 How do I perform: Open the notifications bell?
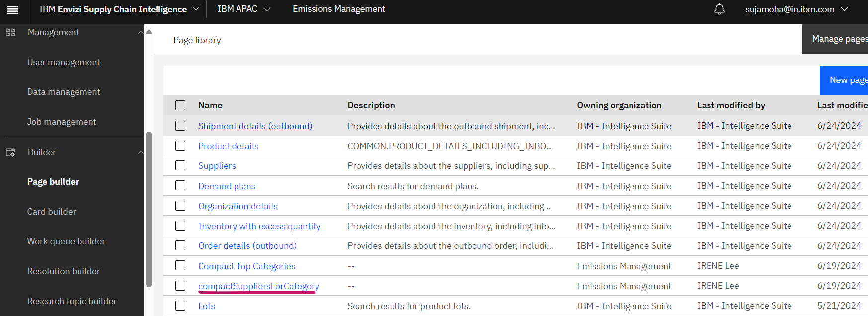[x=719, y=9]
